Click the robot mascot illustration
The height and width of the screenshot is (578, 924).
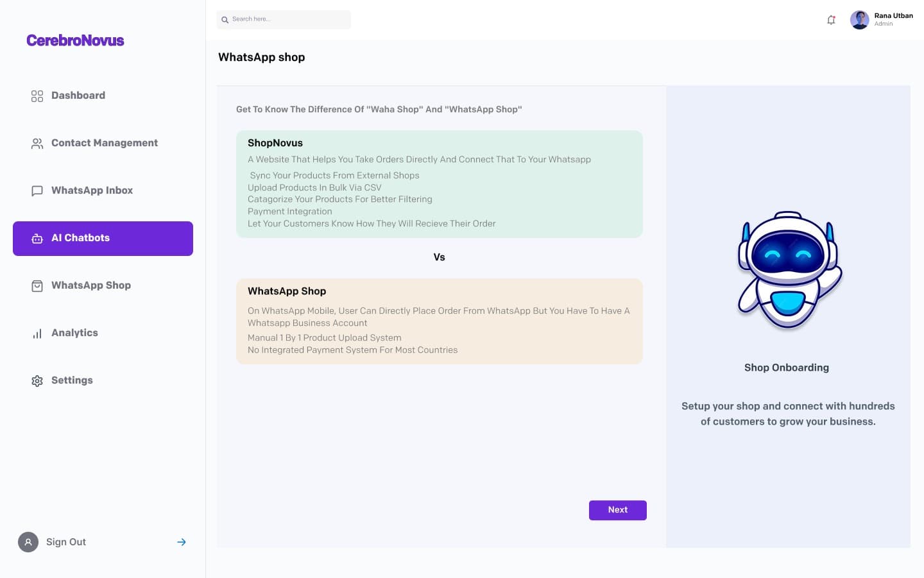[788, 269]
